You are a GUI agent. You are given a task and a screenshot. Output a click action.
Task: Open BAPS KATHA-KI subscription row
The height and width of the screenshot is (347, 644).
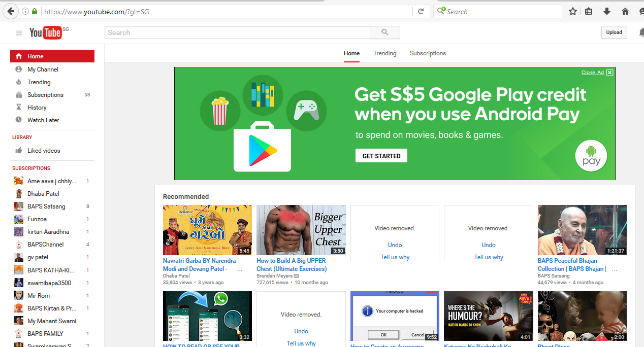52,270
